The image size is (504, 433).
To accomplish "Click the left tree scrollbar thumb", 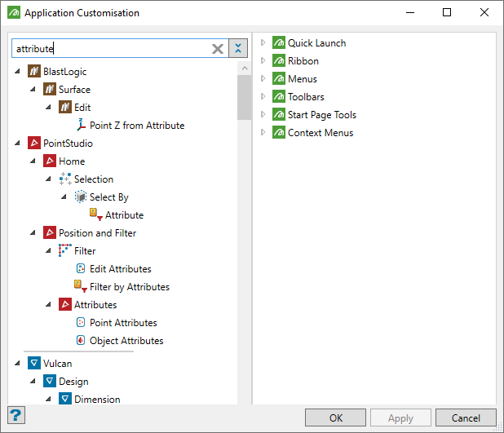I will tap(245, 97).
